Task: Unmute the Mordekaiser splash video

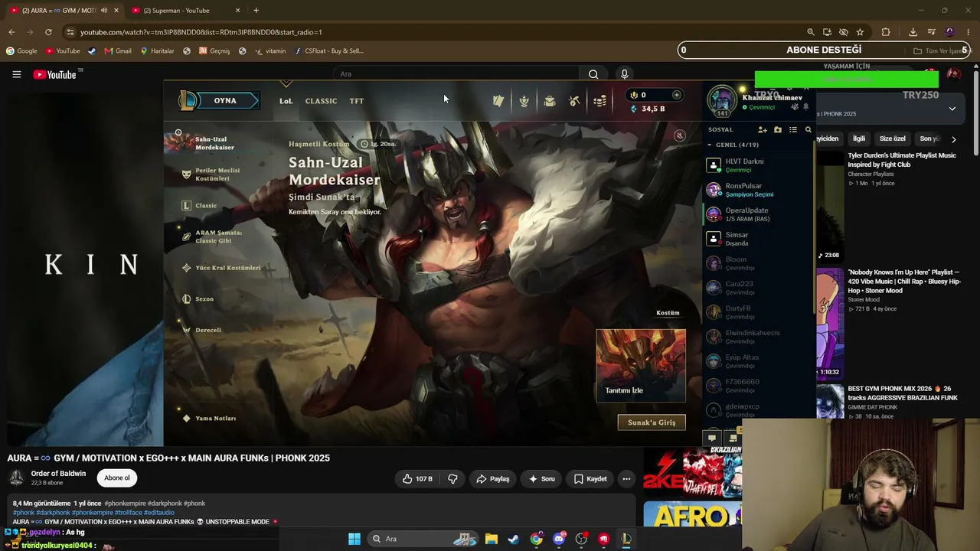Action: click(679, 135)
